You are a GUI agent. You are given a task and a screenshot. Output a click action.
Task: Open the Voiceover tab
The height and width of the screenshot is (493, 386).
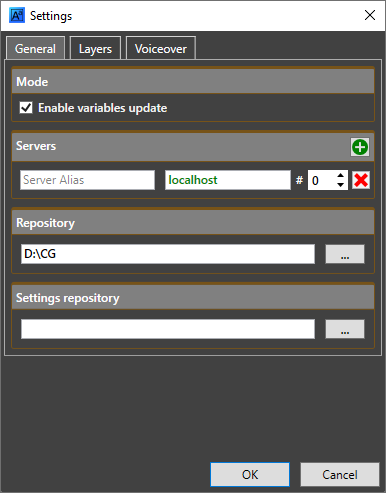pyautogui.click(x=161, y=49)
